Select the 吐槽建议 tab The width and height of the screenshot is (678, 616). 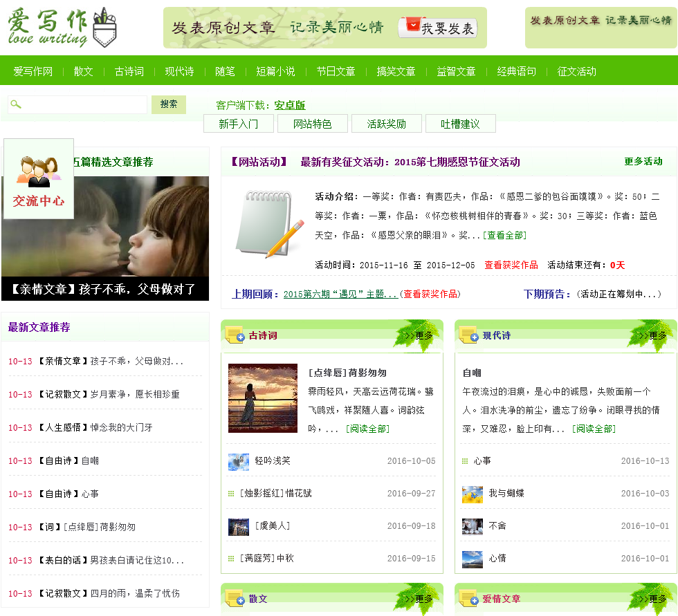click(x=460, y=124)
